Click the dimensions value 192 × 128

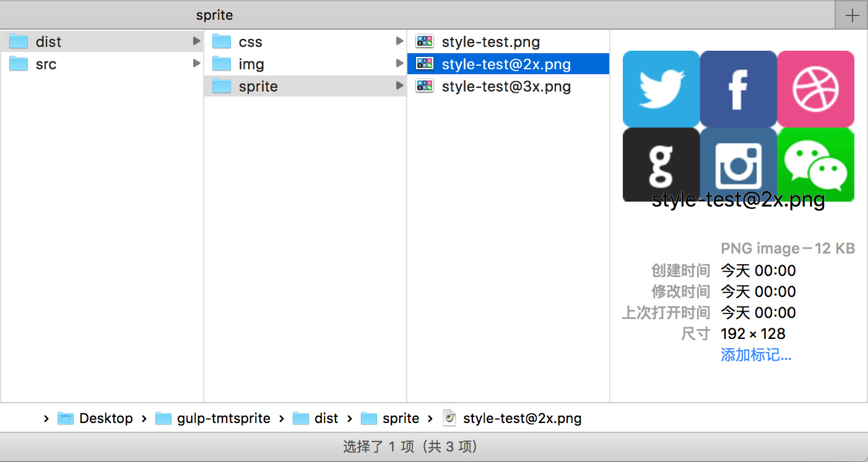tap(753, 334)
